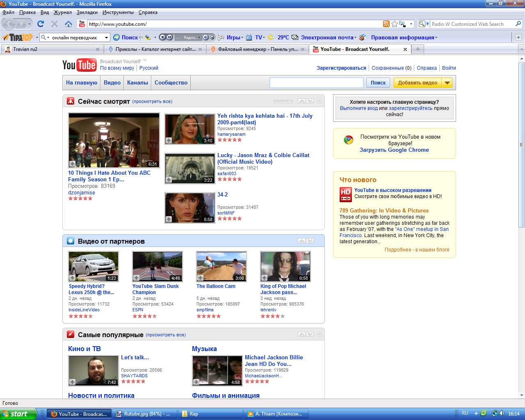Image resolution: width=525 pixels, height=420 pixels.
Task: Open the Michael Jackson King of Pop thumbnail
Action: click(285, 266)
